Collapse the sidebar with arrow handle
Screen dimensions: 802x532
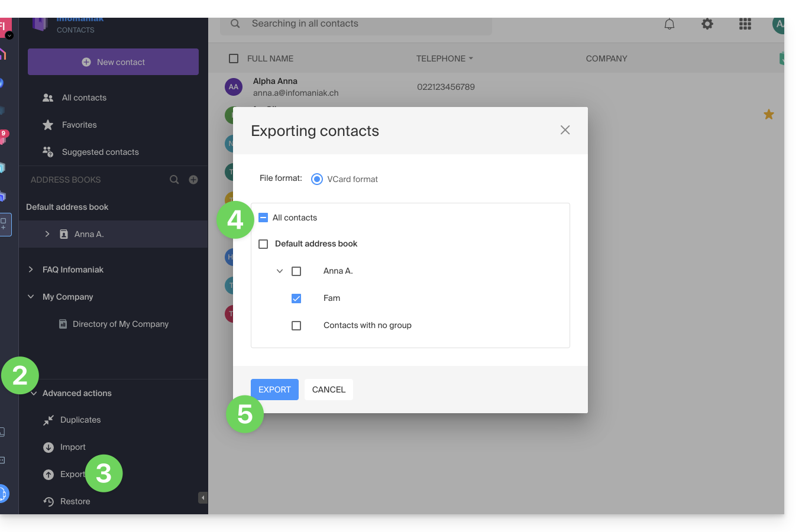coord(202,498)
